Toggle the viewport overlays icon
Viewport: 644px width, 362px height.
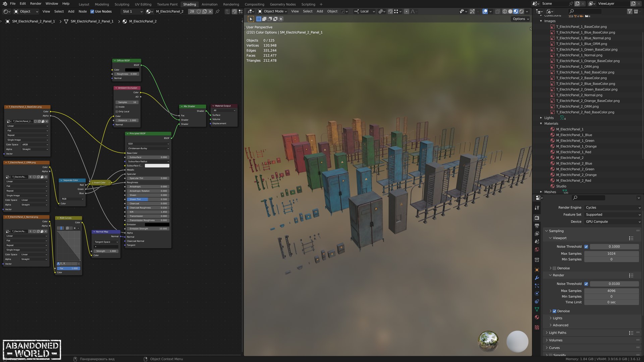tap(485, 11)
